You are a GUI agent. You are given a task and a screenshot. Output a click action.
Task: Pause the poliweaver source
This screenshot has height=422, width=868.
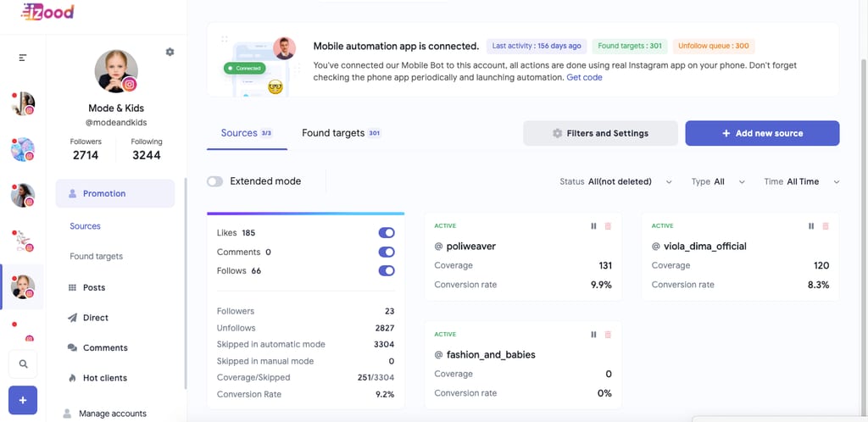(593, 226)
